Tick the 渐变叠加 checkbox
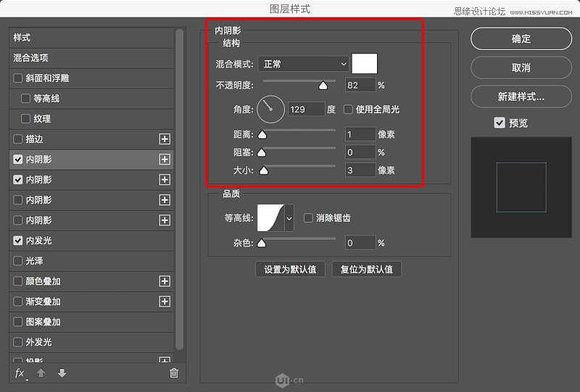The width and height of the screenshot is (580, 392). pyautogui.click(x=17, y=301)
